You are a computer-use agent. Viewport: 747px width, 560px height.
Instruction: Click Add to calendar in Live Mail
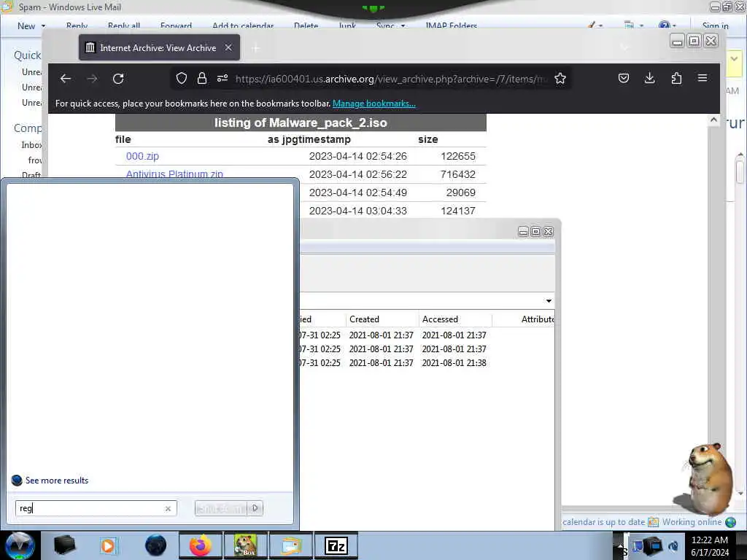(x=243, y=26)
